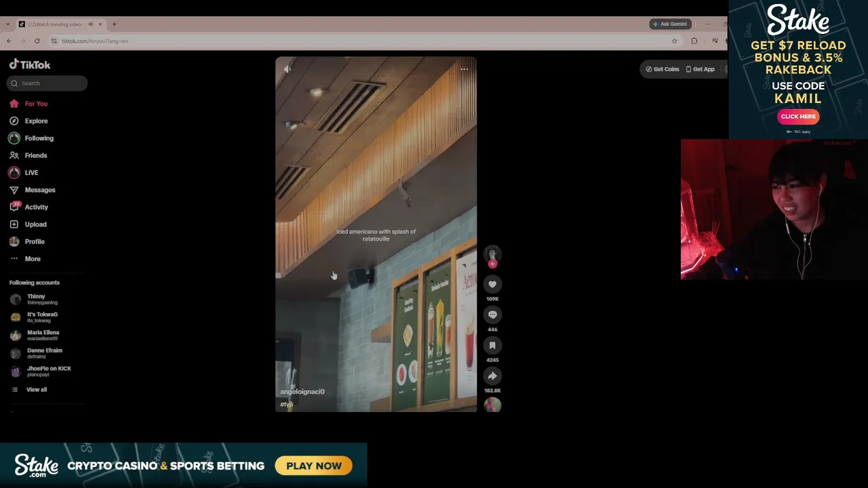Image resolution: width=868 pixels, height=488 pixels.
Task: Close the TikTok browser tab
Action: 100,24
